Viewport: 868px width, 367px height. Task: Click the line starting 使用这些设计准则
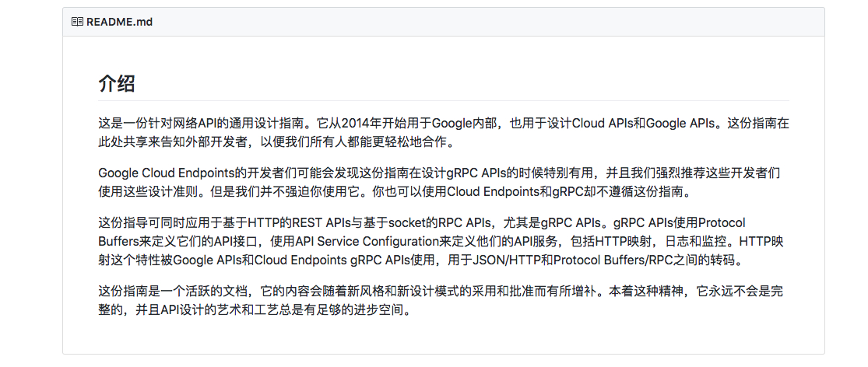(395, 192)
